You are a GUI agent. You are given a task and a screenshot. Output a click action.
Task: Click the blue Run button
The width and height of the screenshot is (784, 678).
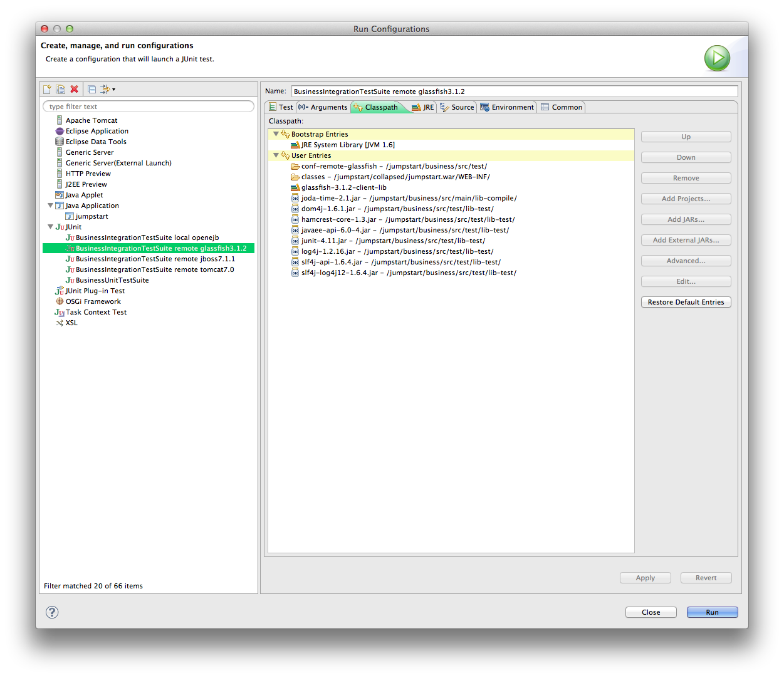713,612
